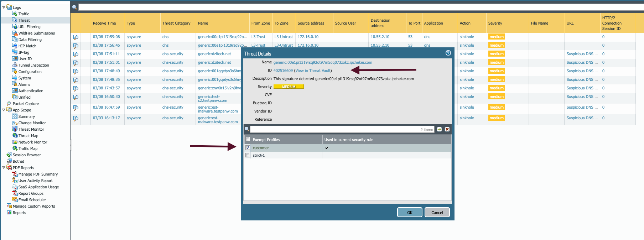Open details icon for 03/03 16:13:17 log
644x240 pixels.
pos(76,118)
